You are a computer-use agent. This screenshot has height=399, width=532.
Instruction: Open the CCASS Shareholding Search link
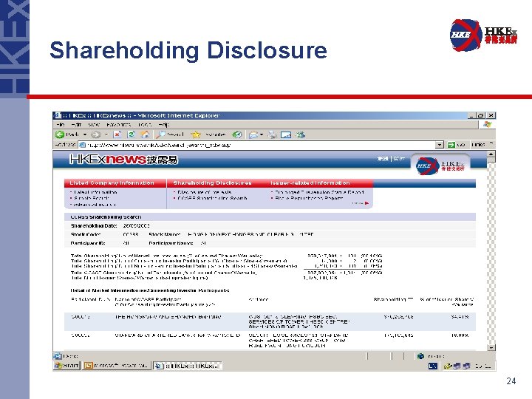pyautogui.click(x=212, y=198)
